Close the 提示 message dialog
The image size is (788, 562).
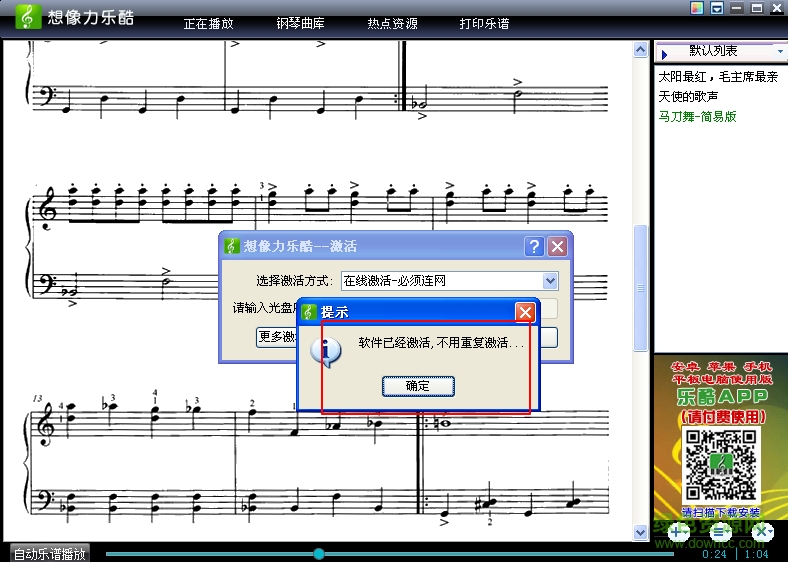pos(525,312)
